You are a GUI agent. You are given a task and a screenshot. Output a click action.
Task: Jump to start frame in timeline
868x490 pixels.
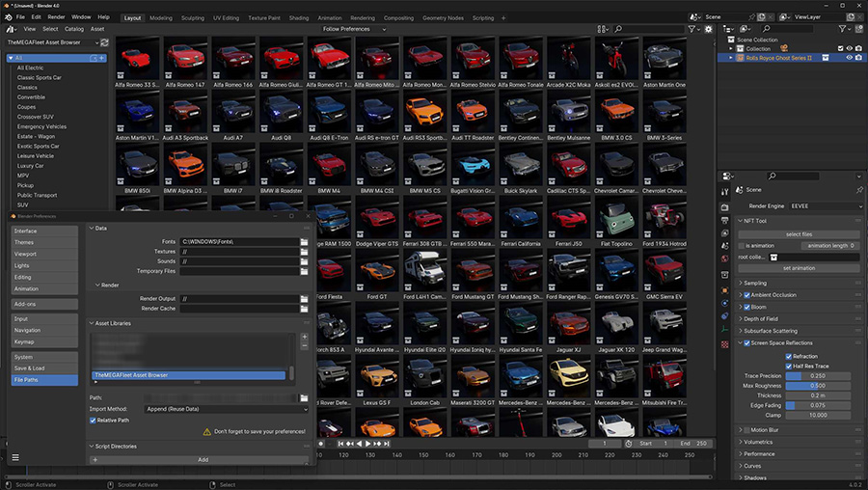(341, 444)
